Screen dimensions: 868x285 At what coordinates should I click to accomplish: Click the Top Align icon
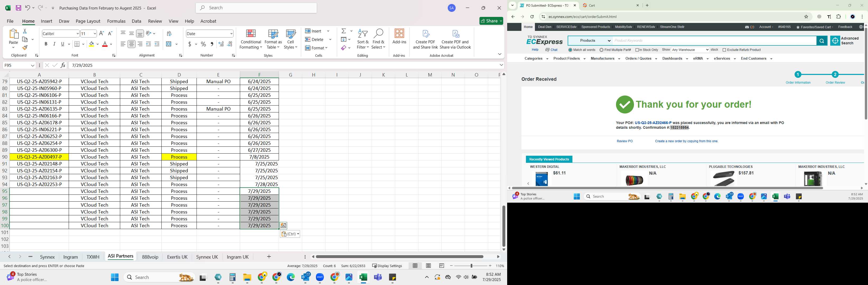click(123, 33)
